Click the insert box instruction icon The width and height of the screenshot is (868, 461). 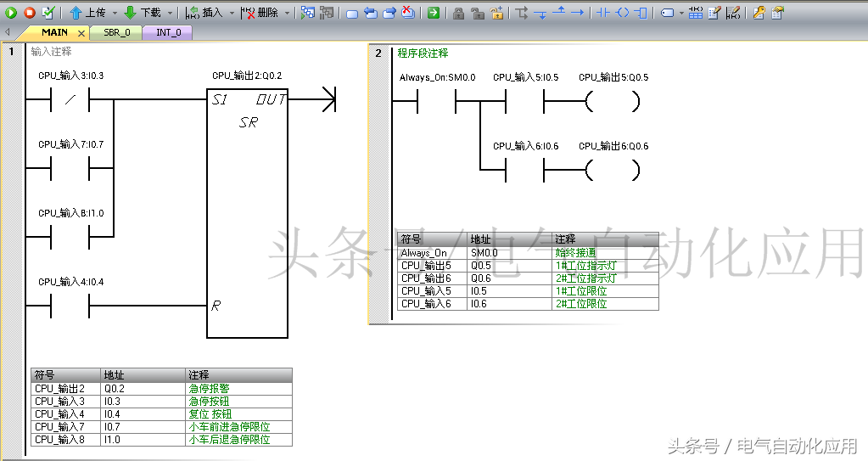pyautogui.click(x=641, y=12)
